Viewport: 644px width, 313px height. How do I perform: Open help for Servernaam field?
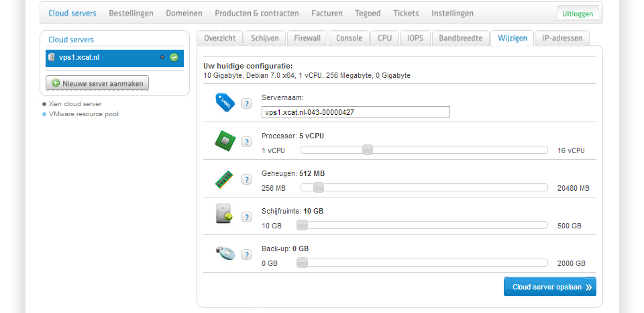(x=246, y=104)
